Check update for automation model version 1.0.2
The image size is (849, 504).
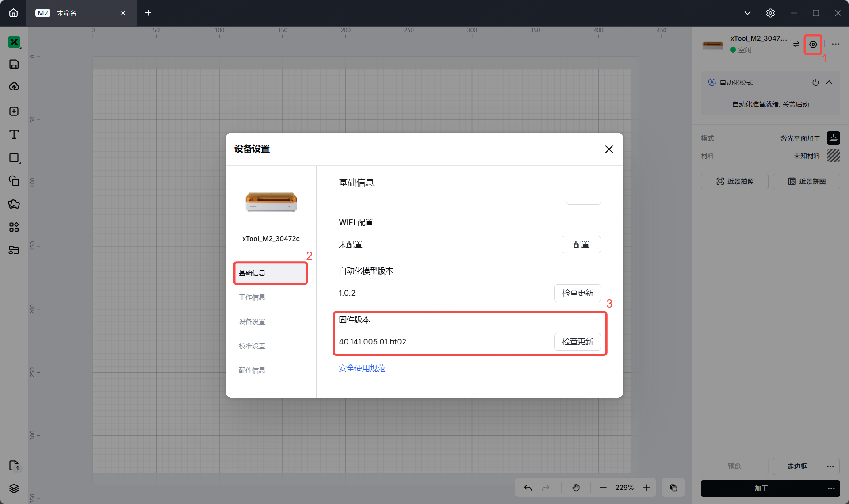point(577,293)
